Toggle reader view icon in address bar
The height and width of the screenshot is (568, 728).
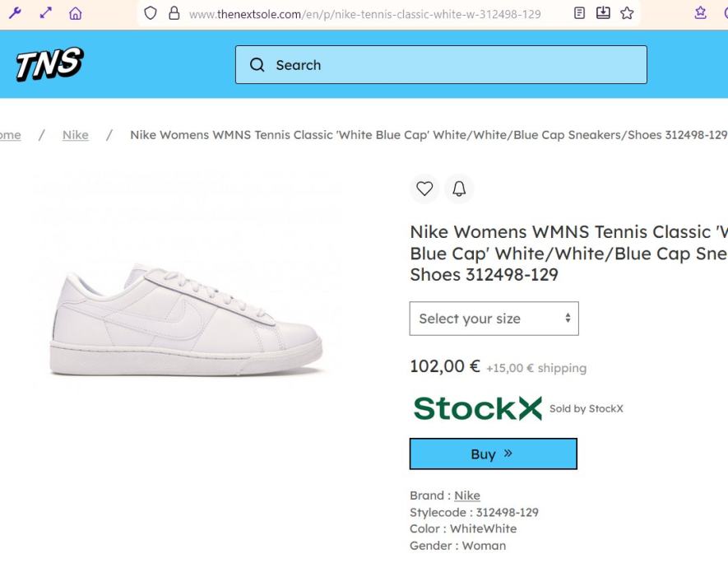pos(580,13)
